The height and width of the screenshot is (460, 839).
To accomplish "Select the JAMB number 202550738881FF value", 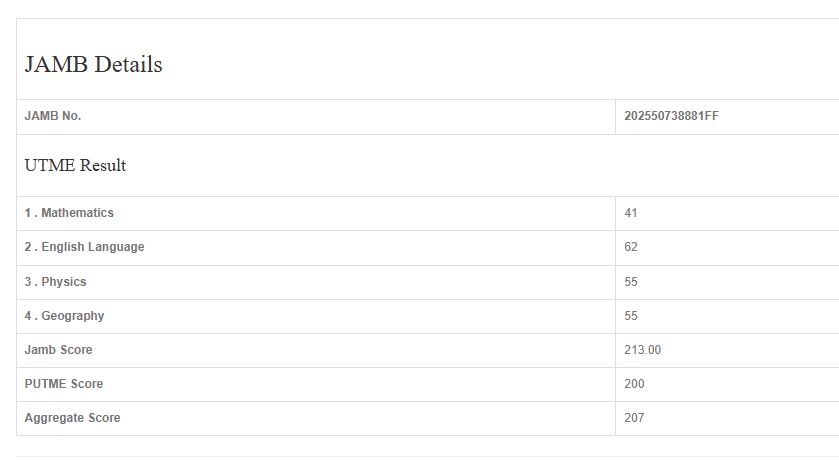I will pos(671,116).
